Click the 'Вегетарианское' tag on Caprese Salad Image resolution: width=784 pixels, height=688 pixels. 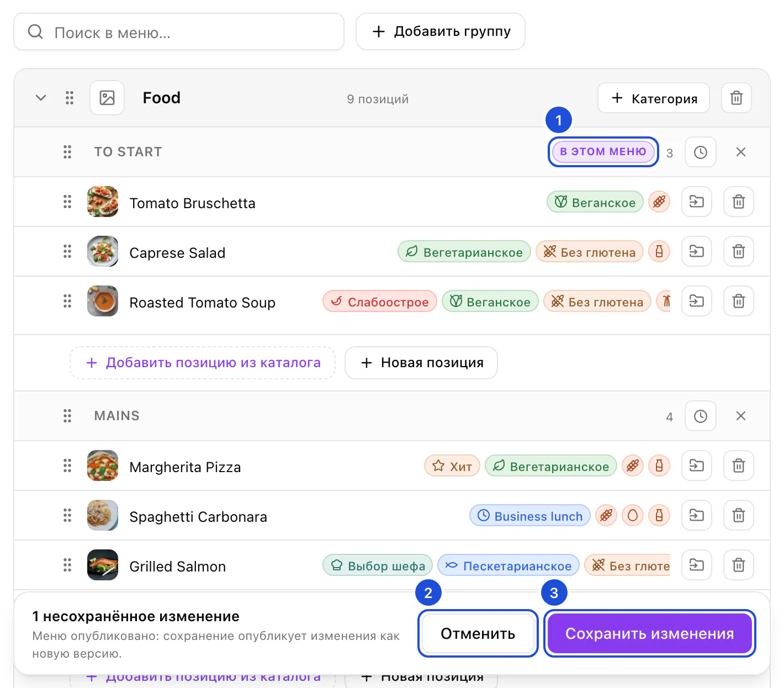pos(464,252)
